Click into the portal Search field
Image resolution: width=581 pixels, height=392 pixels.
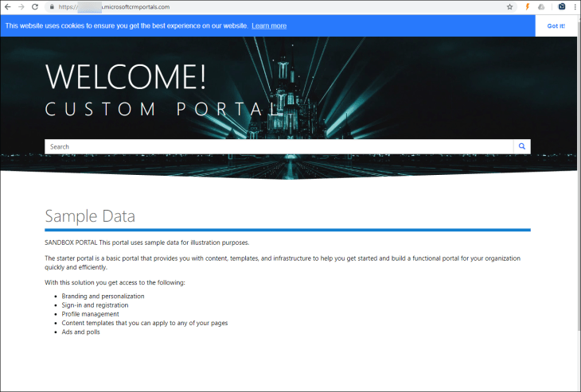pyautogui.click(x=279, y=146)
